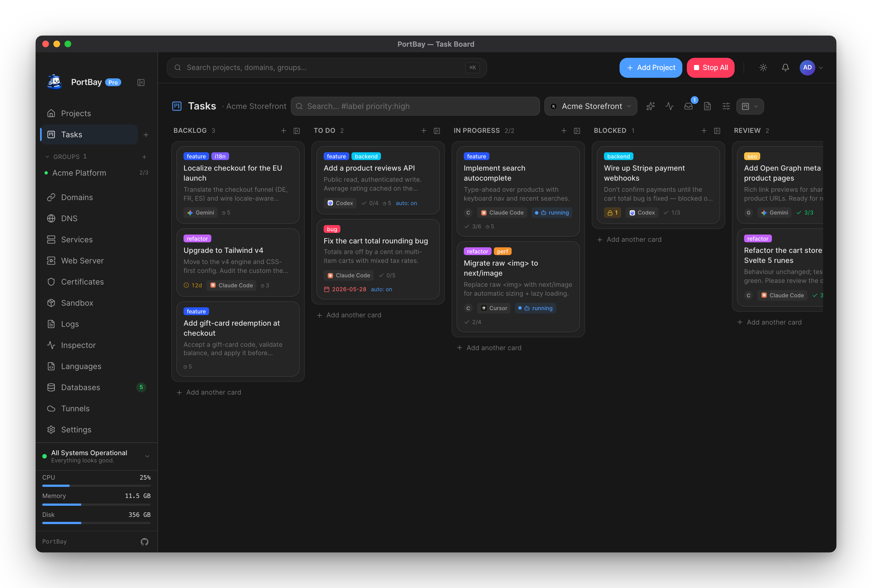Add another card under TO DO

(349, 315)
